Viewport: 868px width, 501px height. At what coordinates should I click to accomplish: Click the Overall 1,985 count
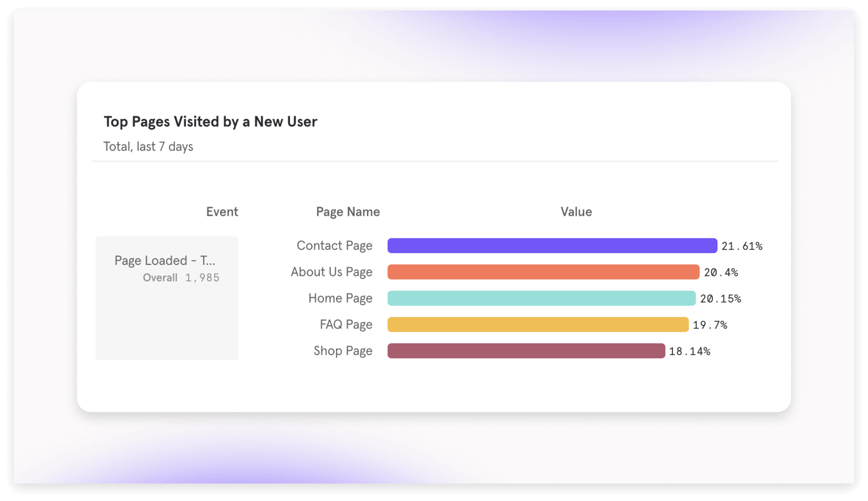click(x=181, y=278)
